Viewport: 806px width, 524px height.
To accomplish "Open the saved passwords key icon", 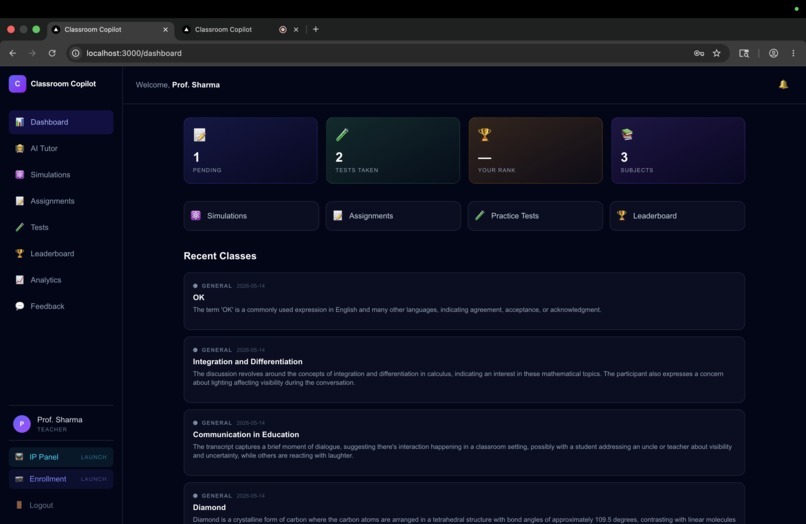I will (699, 53).
